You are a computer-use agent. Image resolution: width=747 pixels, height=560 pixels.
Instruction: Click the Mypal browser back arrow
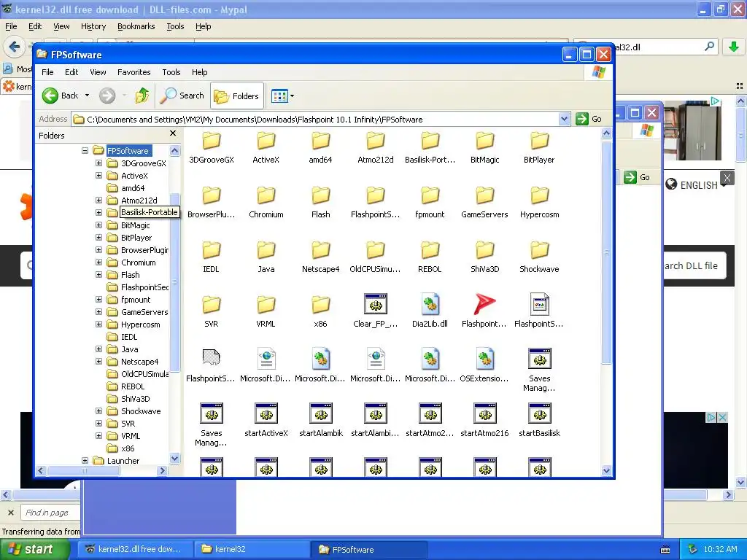(15, 47)
